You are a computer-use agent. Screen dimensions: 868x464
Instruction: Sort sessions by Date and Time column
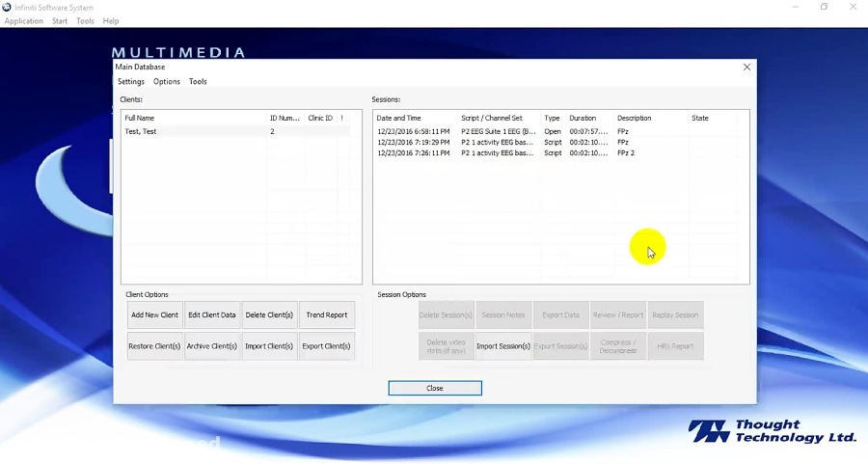(x=397, y=118)
